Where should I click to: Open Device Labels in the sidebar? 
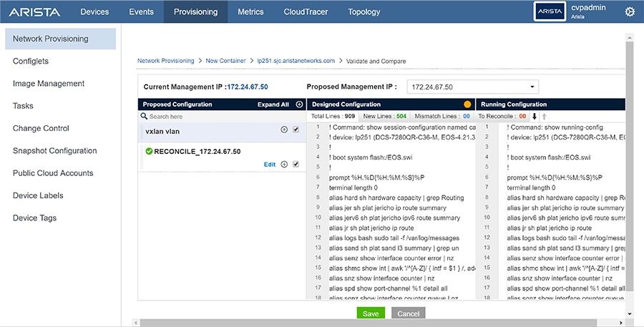pos(38,195)
